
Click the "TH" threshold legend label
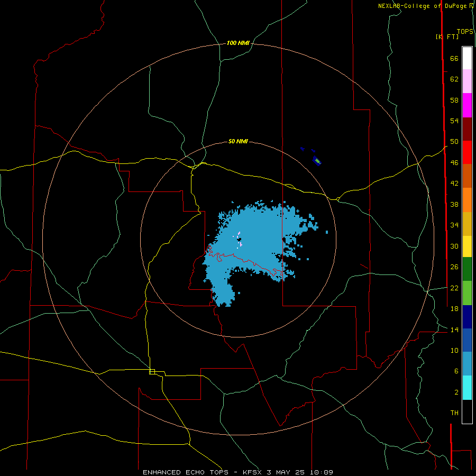(x=454, y=413)
